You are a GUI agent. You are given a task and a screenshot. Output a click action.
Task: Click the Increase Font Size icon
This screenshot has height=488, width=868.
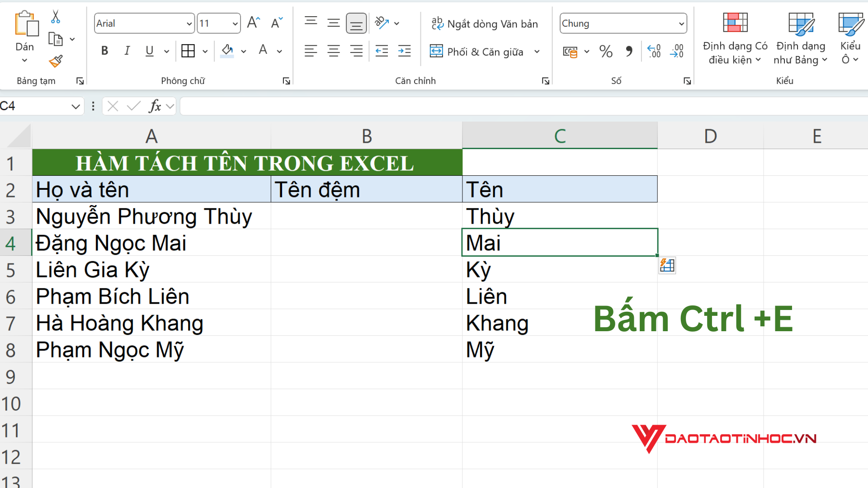(x=254, y=23)
